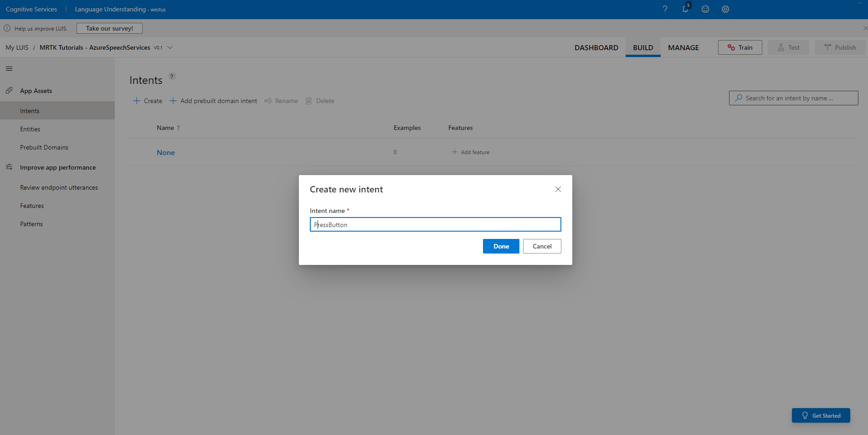Click the Take our survey button
The height and width of the screenshot is (435, 868).
point(109,28)
